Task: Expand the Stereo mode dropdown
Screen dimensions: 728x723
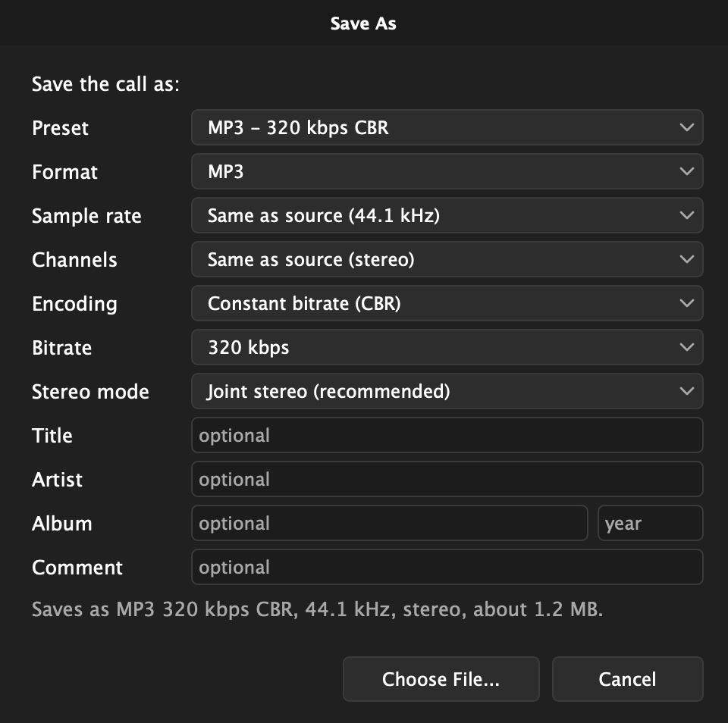Action: coord(447,391)
